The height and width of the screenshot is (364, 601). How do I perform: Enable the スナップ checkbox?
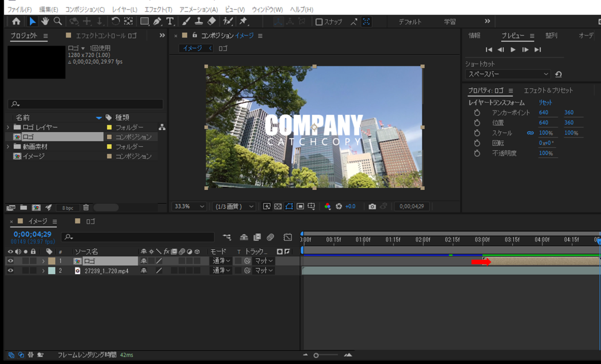(319, 22)
